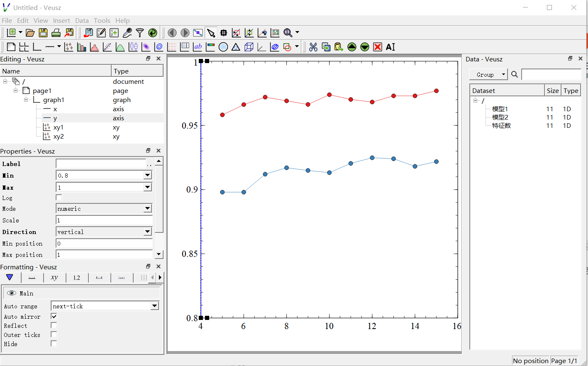Reload linked datasets

tap(153, 32)
